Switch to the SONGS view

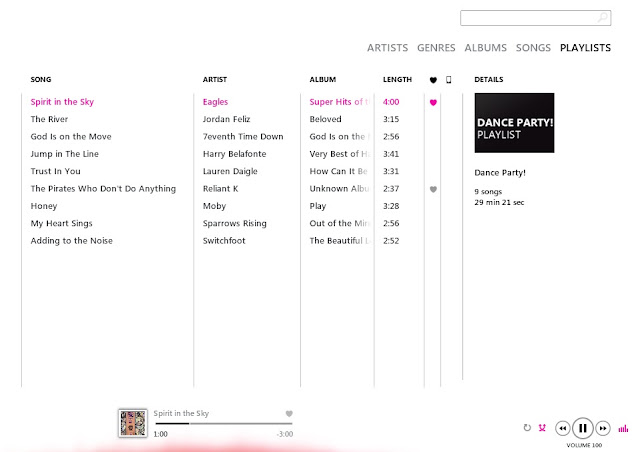(x=533, y=48)
